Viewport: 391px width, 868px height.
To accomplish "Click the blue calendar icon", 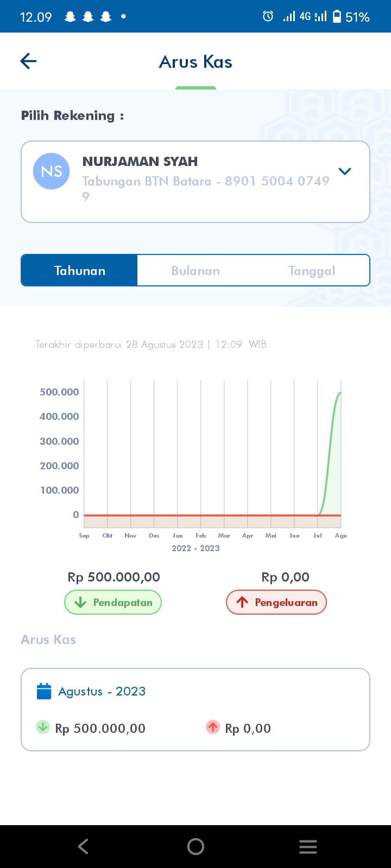I will pyautogui.click(x=43, y=691).
